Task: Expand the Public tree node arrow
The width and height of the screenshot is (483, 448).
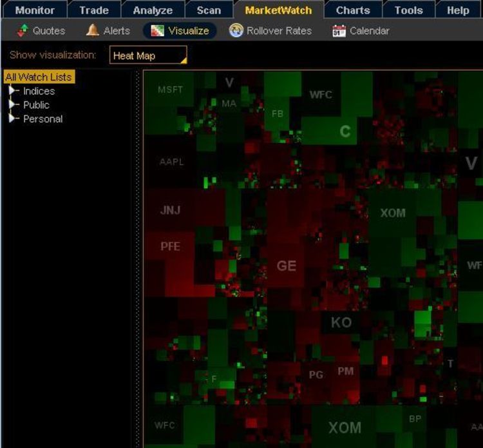Action: [12, 104]
